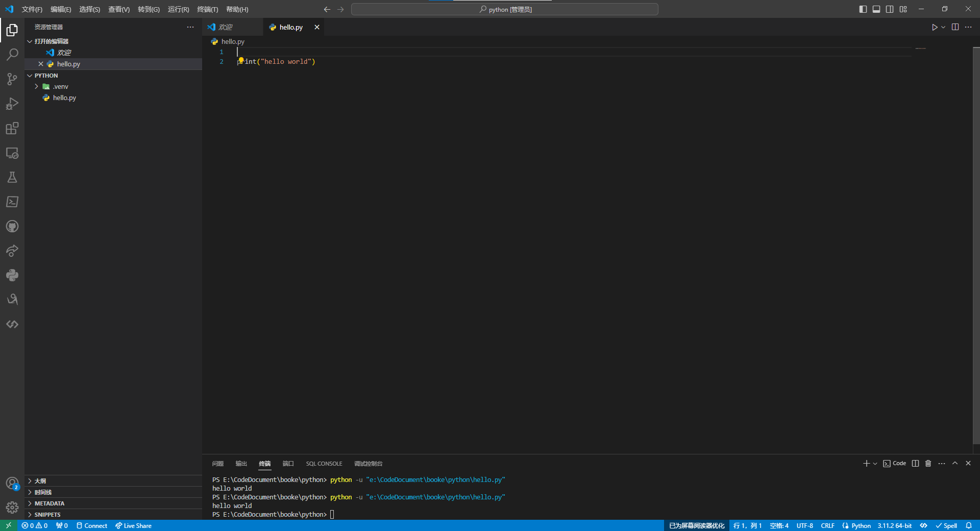
Task: Expand the SNIPPETS section
Action: pyautogui.click(x=113, y=515)
